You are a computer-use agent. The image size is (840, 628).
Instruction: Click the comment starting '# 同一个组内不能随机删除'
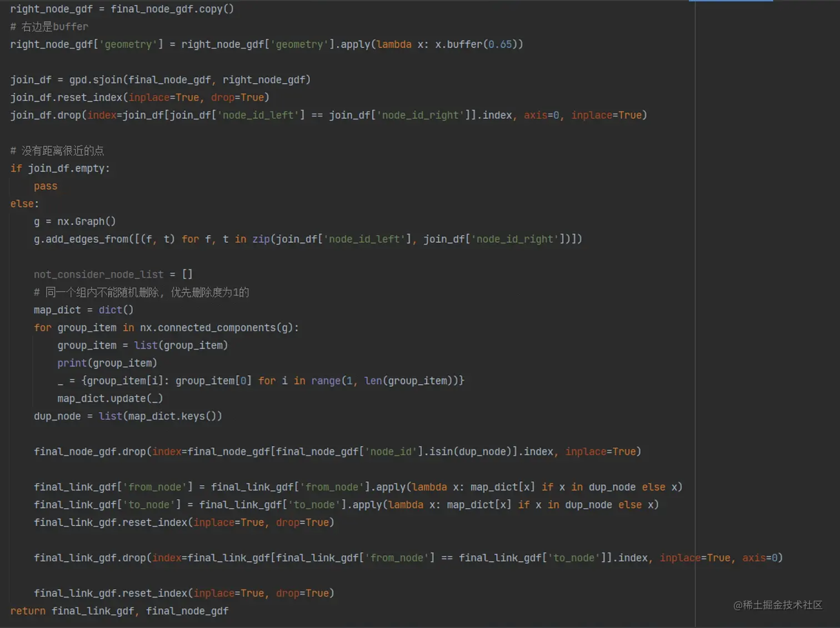pos(142,292)
